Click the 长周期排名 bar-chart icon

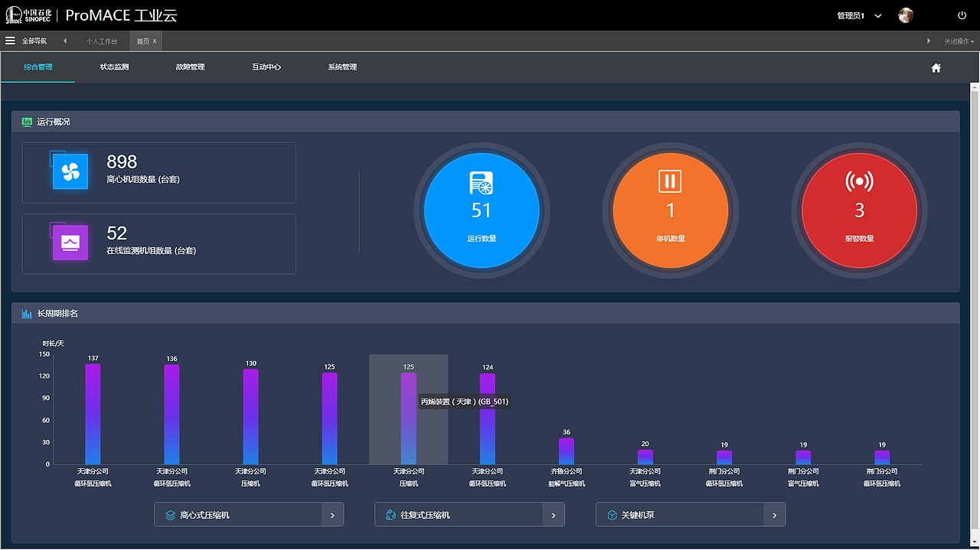pyautogui.click(x=27, y=314)
